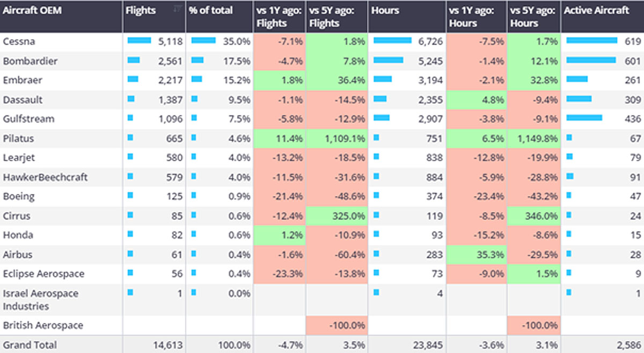Viewport: 644px width, 353px height.
Task: Select Cirrus 346.0% hours cell
Action: tap(533, 215)
